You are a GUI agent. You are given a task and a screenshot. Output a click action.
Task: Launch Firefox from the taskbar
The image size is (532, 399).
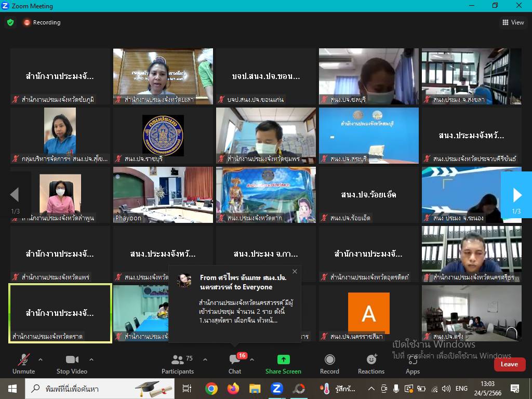(x=233, y=389)
